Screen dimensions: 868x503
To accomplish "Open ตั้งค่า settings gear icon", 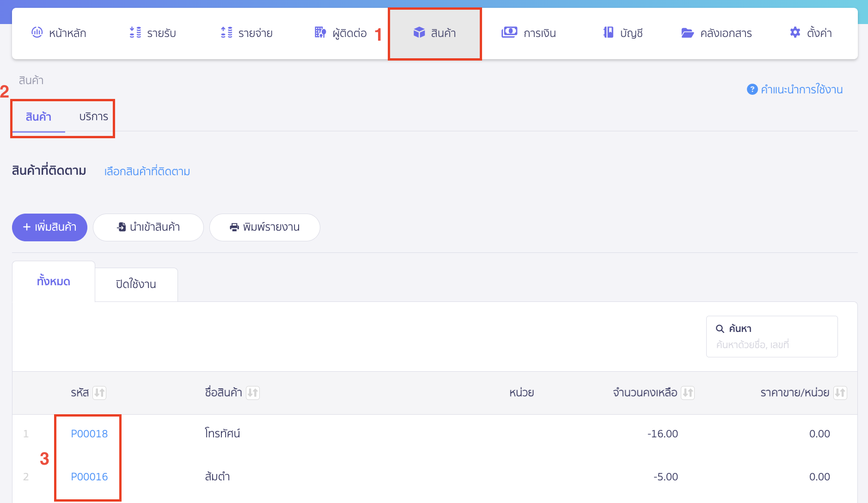I will click(795, 32).
